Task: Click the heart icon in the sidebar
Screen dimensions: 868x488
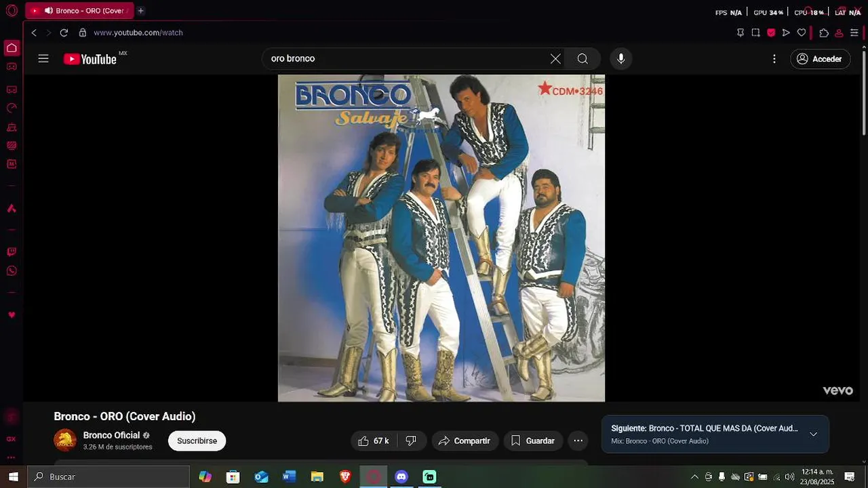Action: [x=12, y=315]
